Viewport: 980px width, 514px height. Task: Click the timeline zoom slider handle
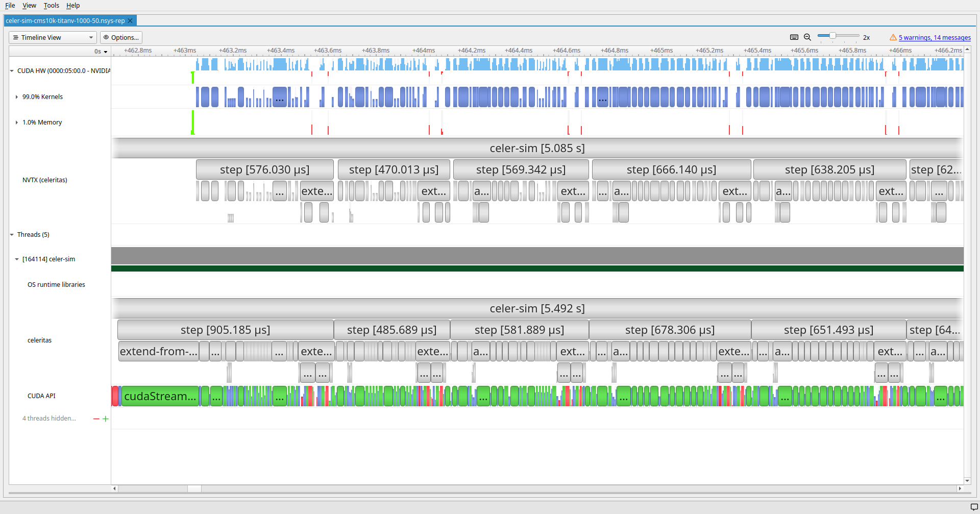tap(832, 36)
